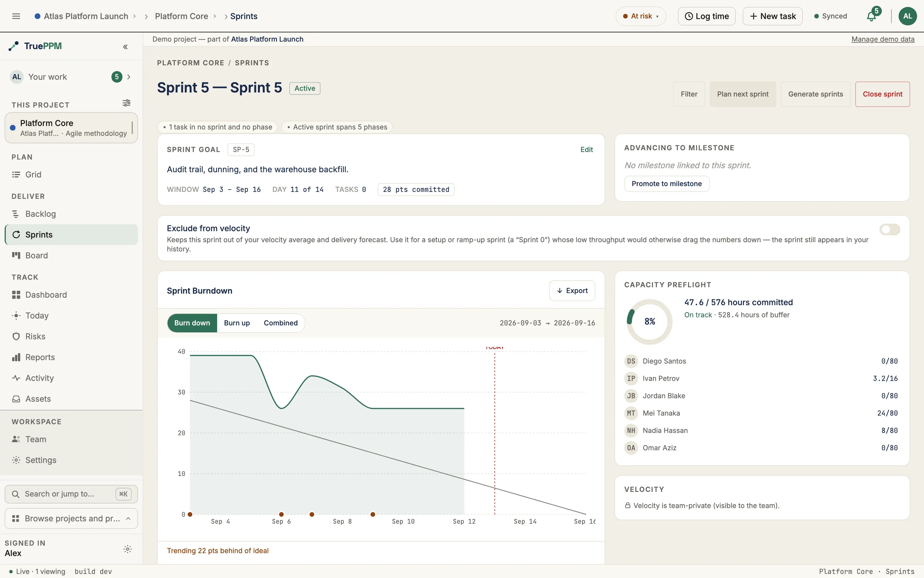Export the Sprint Burndown chart
924x578 pixels.
572,290
